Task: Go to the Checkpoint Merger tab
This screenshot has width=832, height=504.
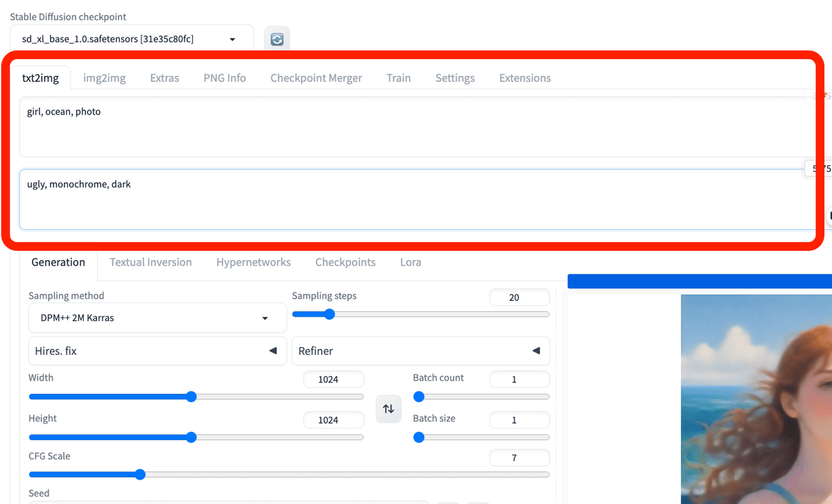Action: tap(316, 78)
